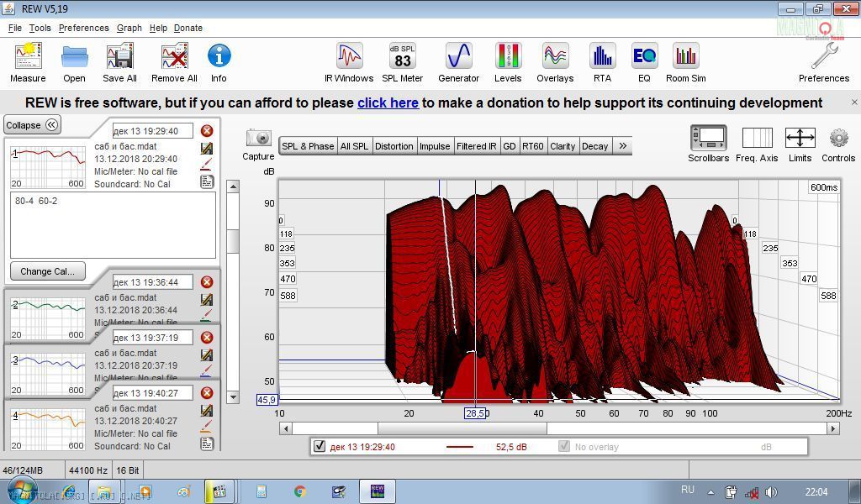Switch to GD tab
The image size is (861, 504).
point(509,146)
